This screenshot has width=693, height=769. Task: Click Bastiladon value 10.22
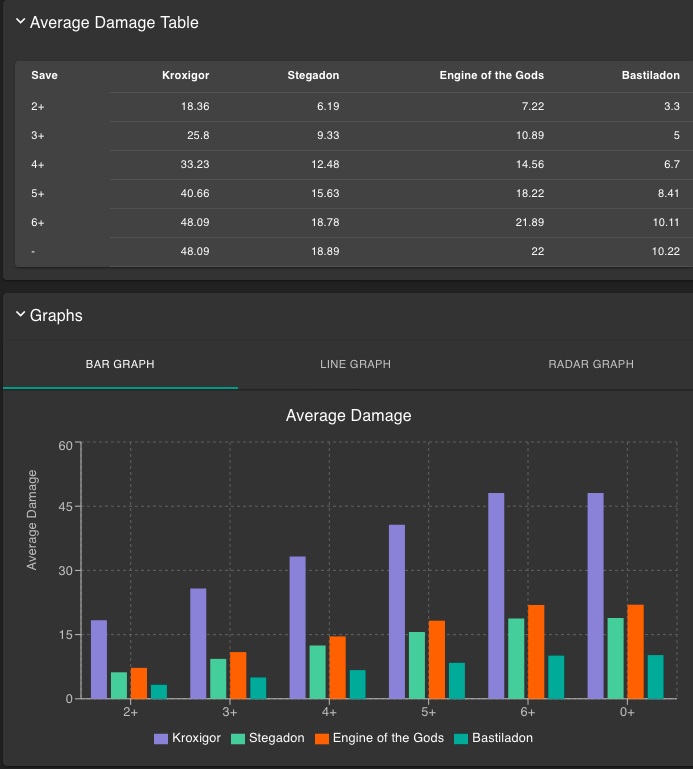point(666,251)
